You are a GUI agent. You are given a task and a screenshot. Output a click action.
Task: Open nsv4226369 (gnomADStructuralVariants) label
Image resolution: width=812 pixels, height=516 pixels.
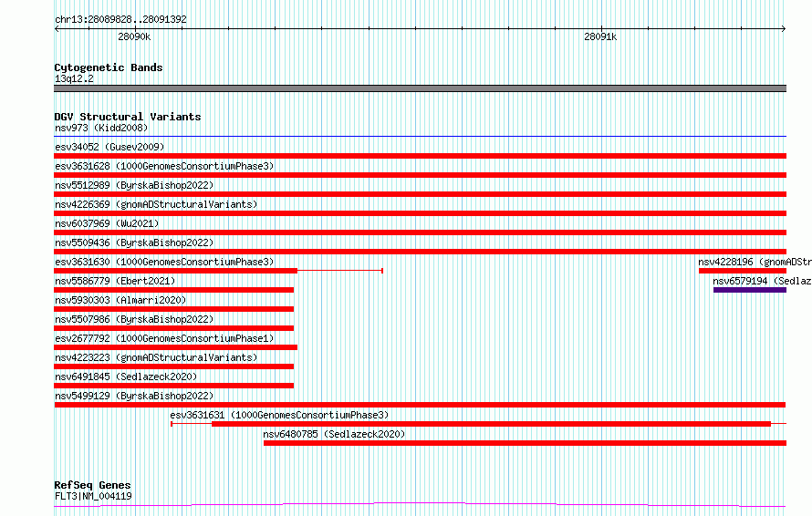point(156,204)
